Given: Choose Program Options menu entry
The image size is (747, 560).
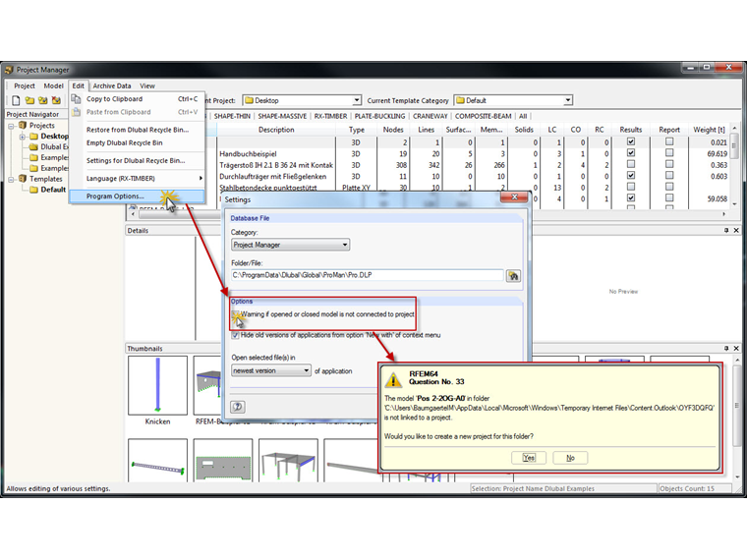Looking at the screenshot, I should (x=138, y=196).
